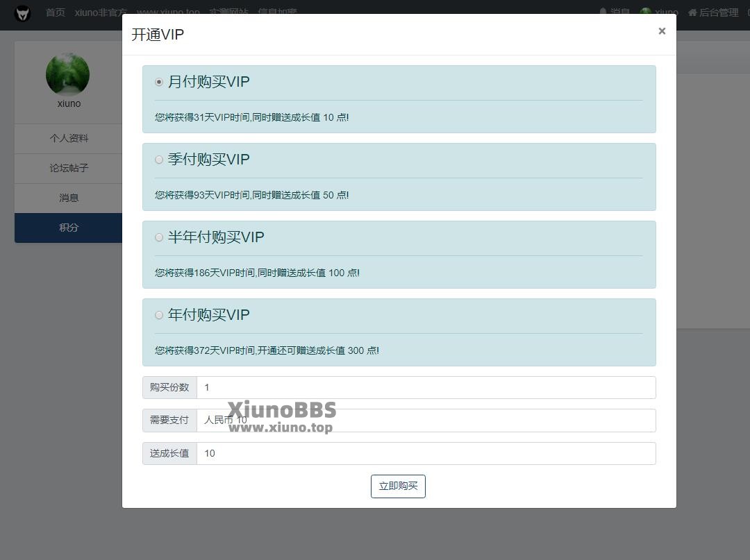Focus the 购买份数 input field

pyautogui.click(x=426, y=387)
